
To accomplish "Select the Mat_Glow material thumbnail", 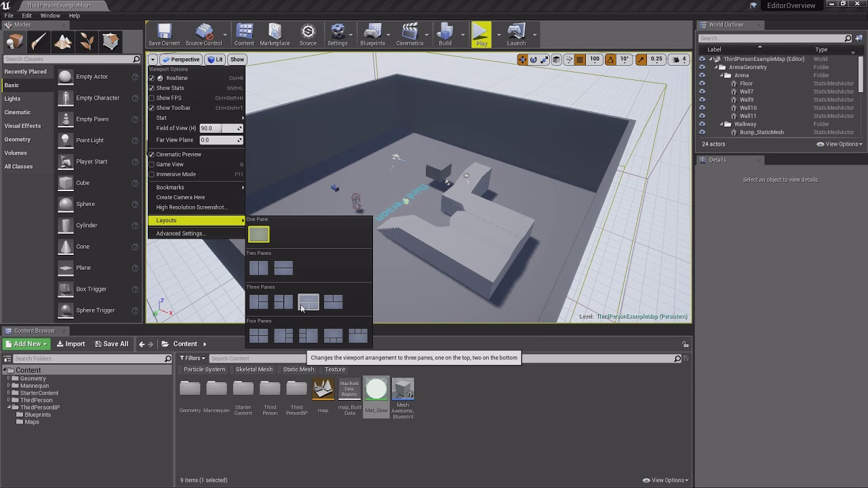I will (376, 391).
